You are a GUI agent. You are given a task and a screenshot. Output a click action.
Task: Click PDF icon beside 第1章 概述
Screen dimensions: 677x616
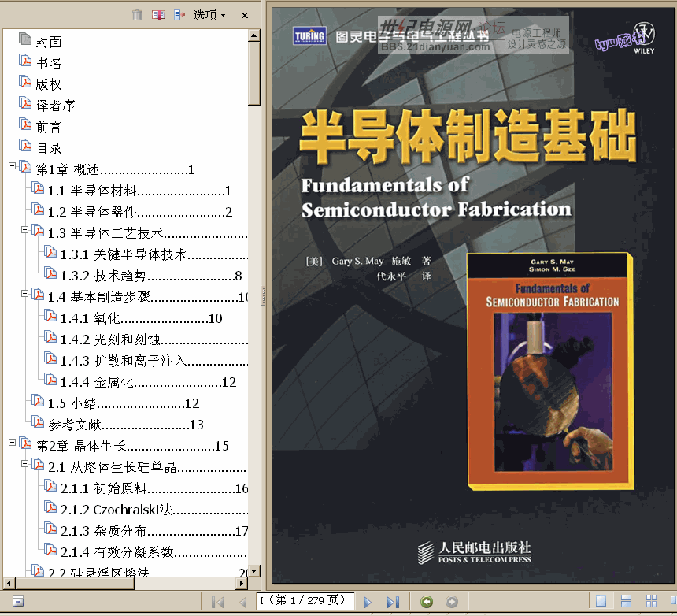(x=25, y=167)
